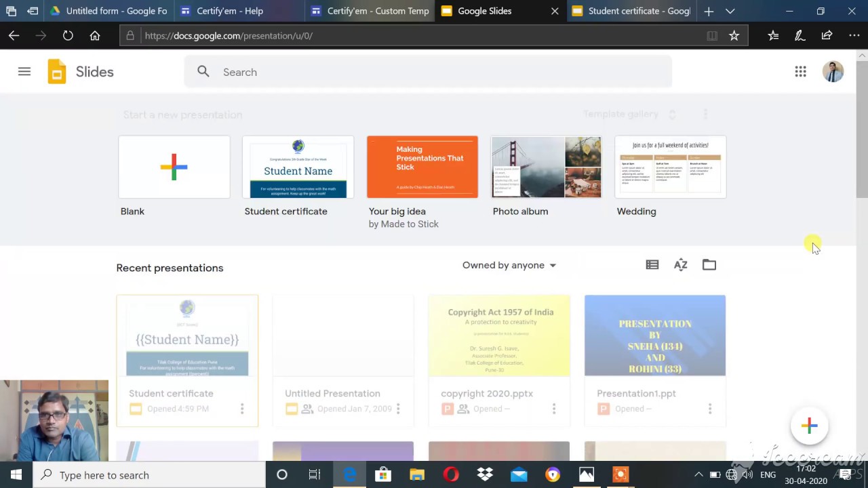The width and height of the screenshot is (868, 488).
Task: Open the Windows Start menu
Action: pos(16,474)
